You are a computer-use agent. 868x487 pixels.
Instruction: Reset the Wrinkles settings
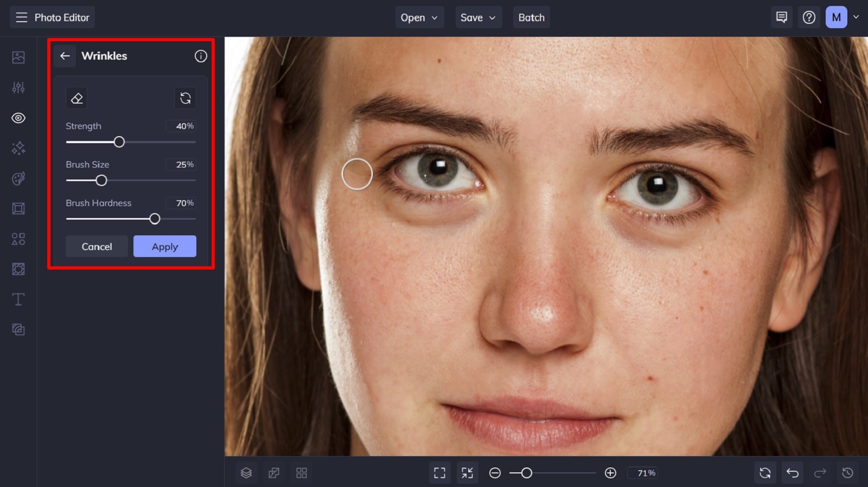(185, 98)
